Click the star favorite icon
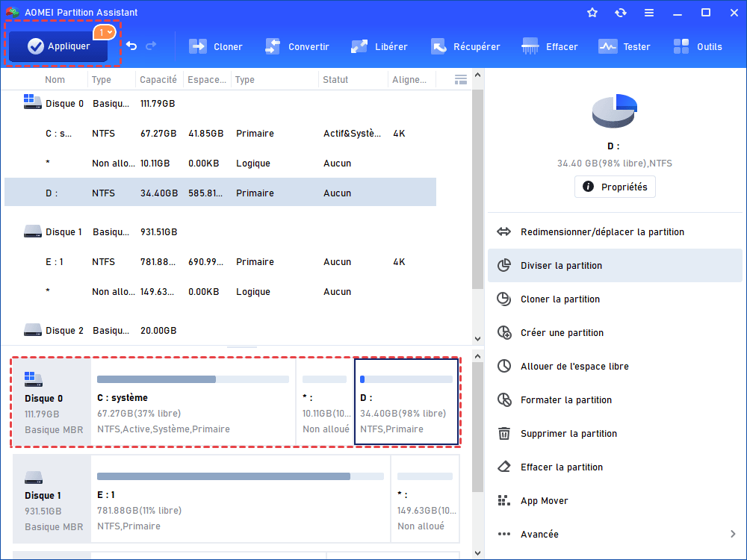The width and height of the screenshot is (747, 560). (x=592, y=13)
